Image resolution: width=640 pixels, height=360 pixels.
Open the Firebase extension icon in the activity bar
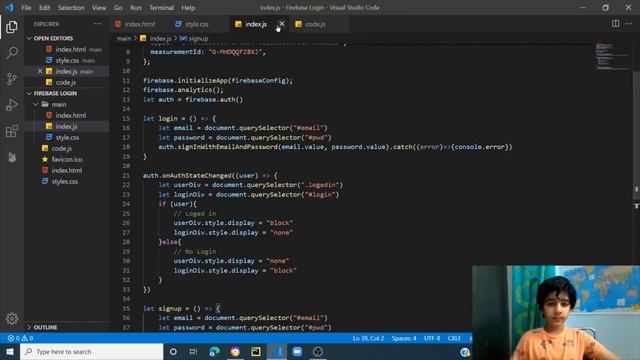[x=12, y=157]
